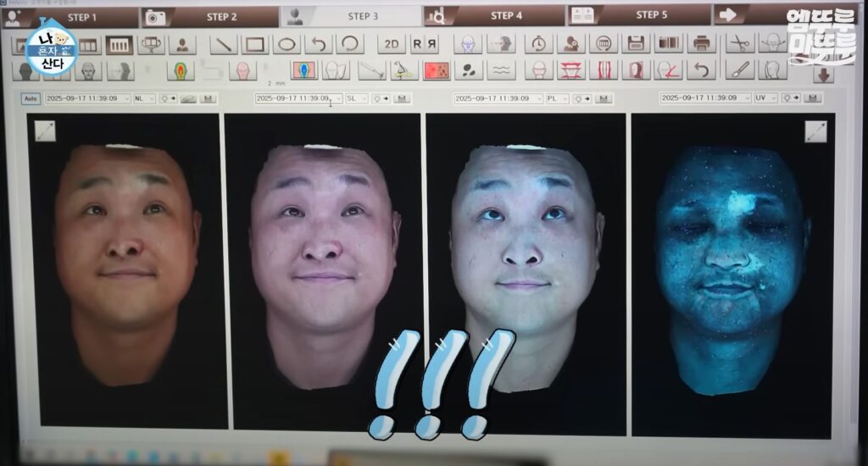Screen dimensions: 868x466
Task: Select the scissors cut tool
Action: point(740,44)
